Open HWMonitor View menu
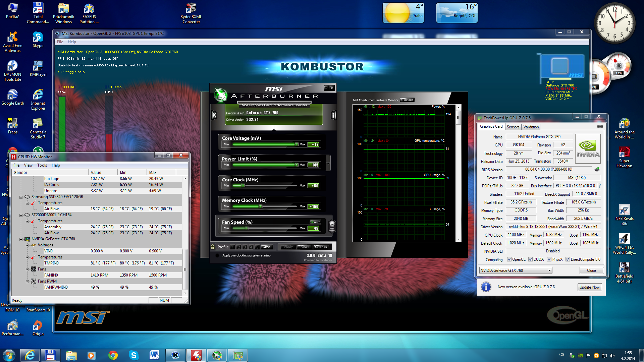644x362 pixels. 28,165
